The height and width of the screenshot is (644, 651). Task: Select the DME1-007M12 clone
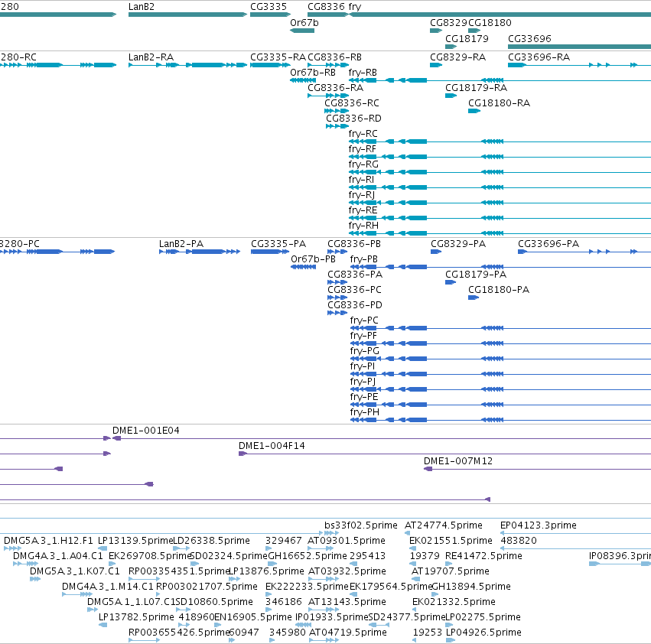537,469
